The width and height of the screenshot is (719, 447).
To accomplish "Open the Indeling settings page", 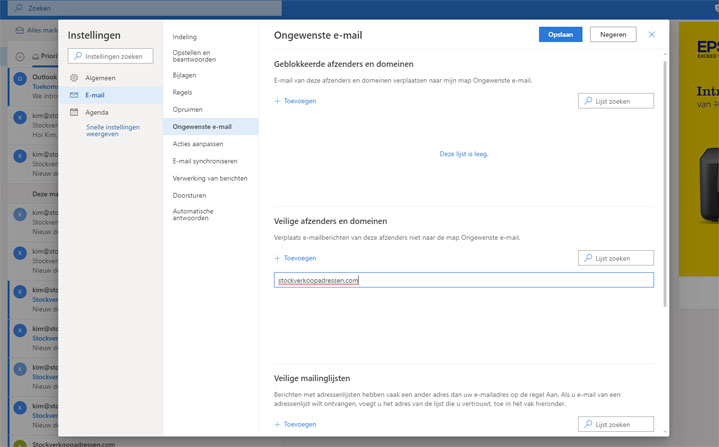I will [185, 36].
